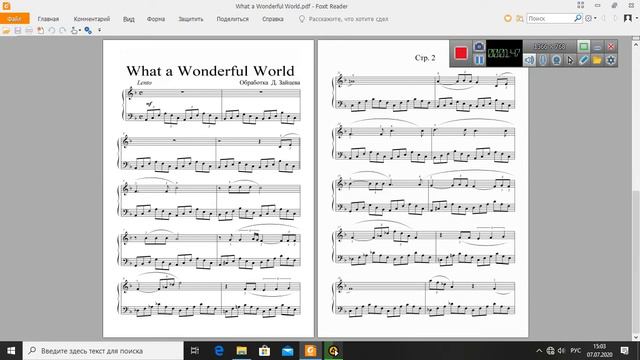Click the Save icon in quick toolbar
Image resolution: width=640 pixels, height=360 pixels.
click(18, 30)
